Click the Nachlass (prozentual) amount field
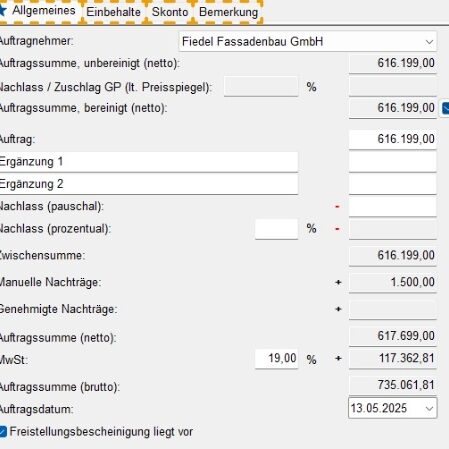This screenshot has height=449, width=449. (x=393, y=229)
